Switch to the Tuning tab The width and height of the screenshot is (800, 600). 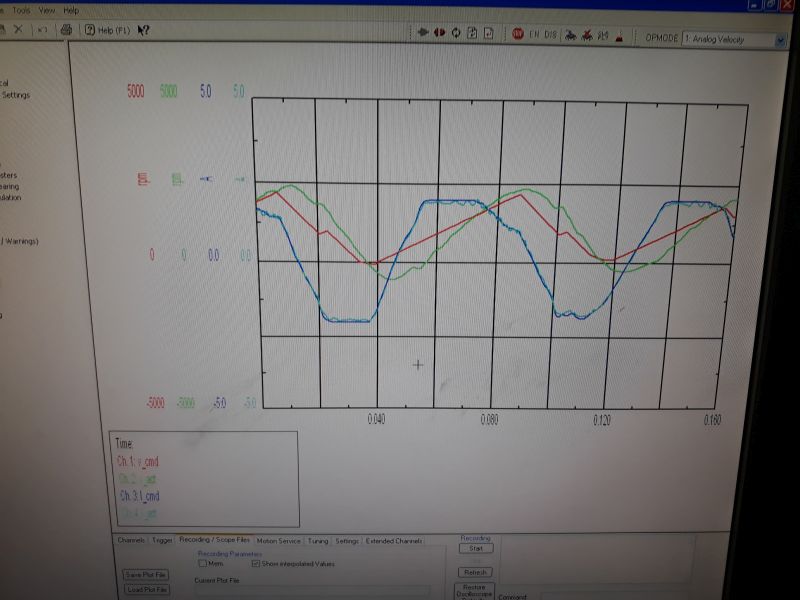coord(318,540)
